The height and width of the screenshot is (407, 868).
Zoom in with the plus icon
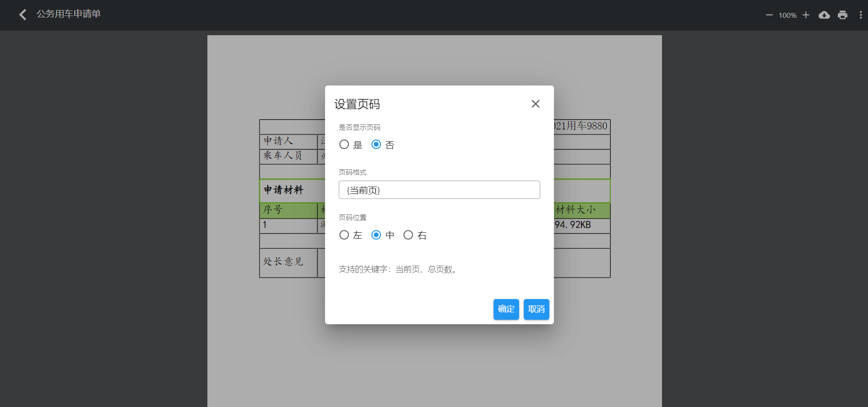point(806,15)
